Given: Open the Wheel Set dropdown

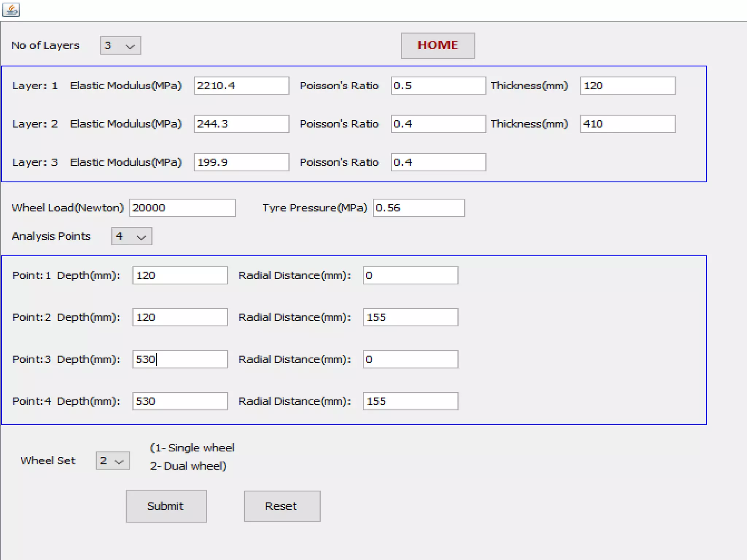Looking at the screenshot, I should pyautogui.click(x=112, y=461).
